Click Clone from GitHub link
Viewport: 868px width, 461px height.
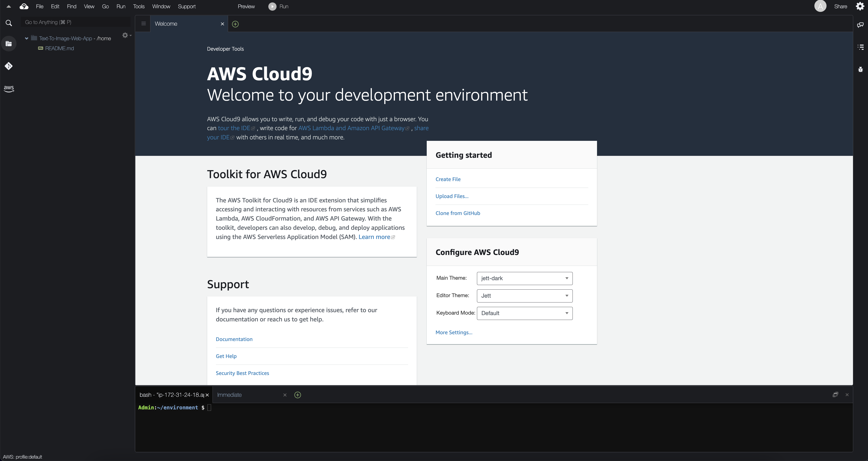(x=458, y=213)
